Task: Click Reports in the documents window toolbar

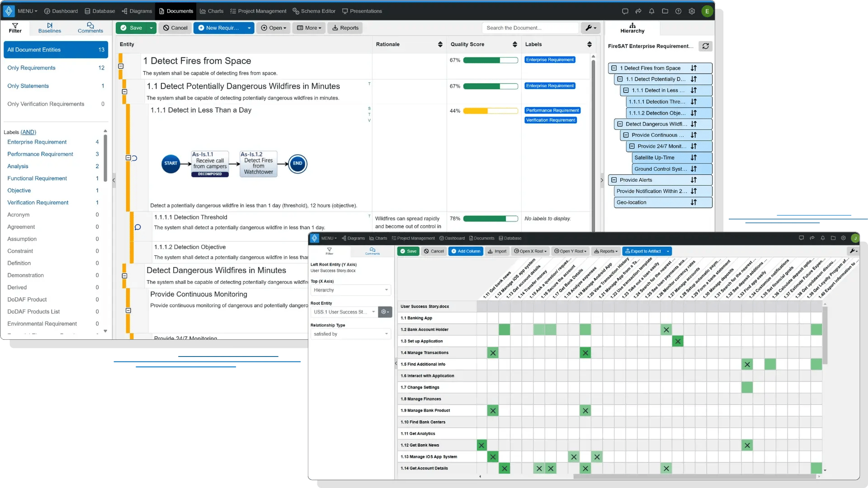Action: tap(345, 28)
